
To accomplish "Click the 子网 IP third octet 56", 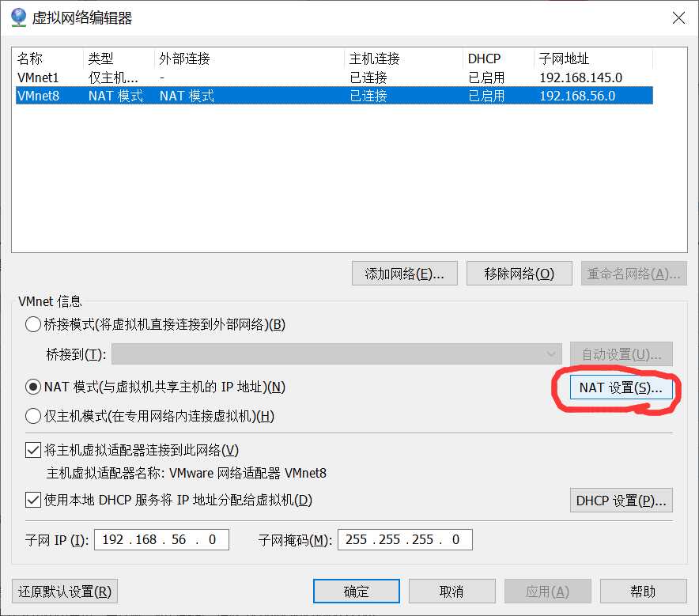I will pos(179,540).
